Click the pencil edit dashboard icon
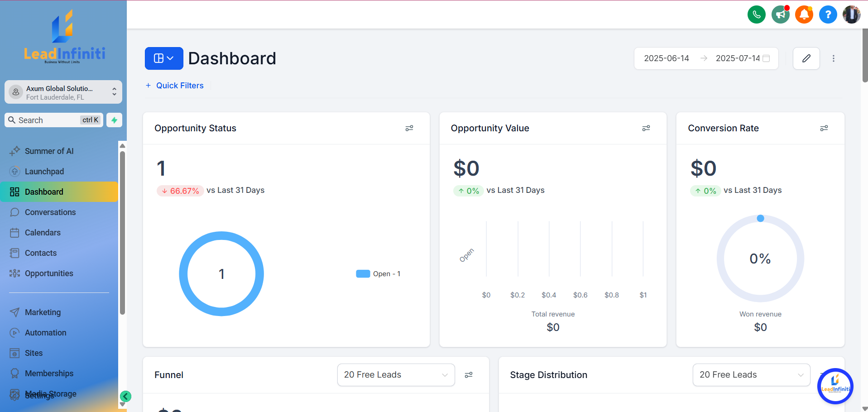This screenshot has height=412, width=868. click(806, 58)
